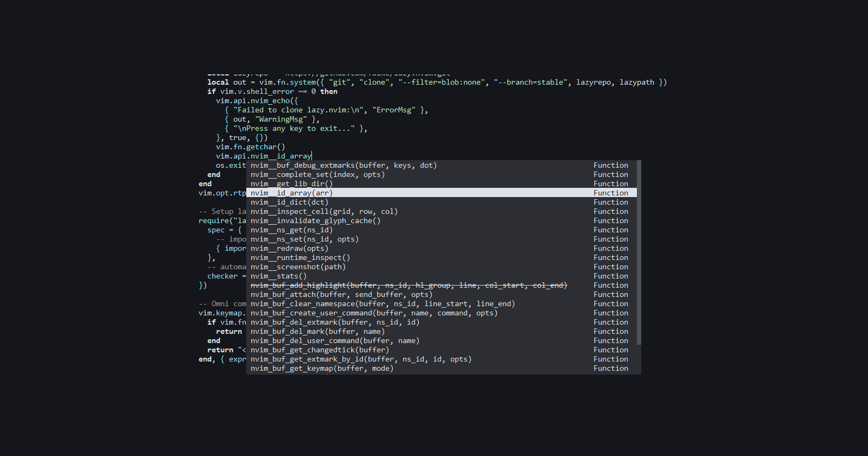Pick highlighted nvim__id_array(arr) completion

point(442,193)
